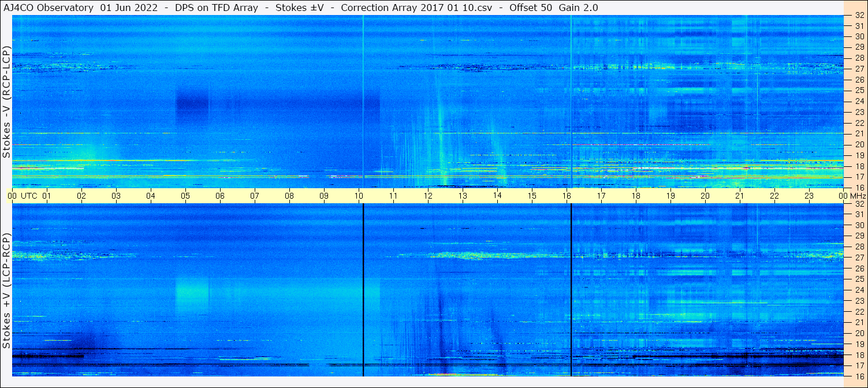
Task: Select hour 05 on the time axis
Action: coord(185,196)
